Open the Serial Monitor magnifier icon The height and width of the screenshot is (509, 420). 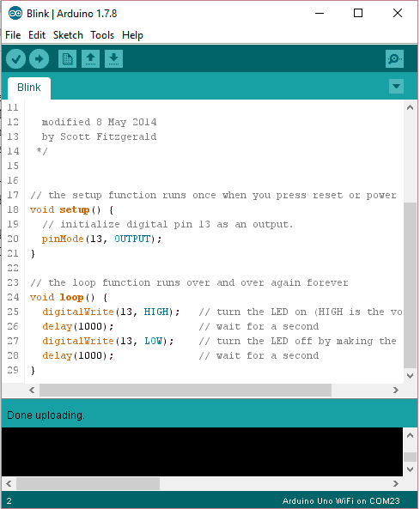(395, 58)
